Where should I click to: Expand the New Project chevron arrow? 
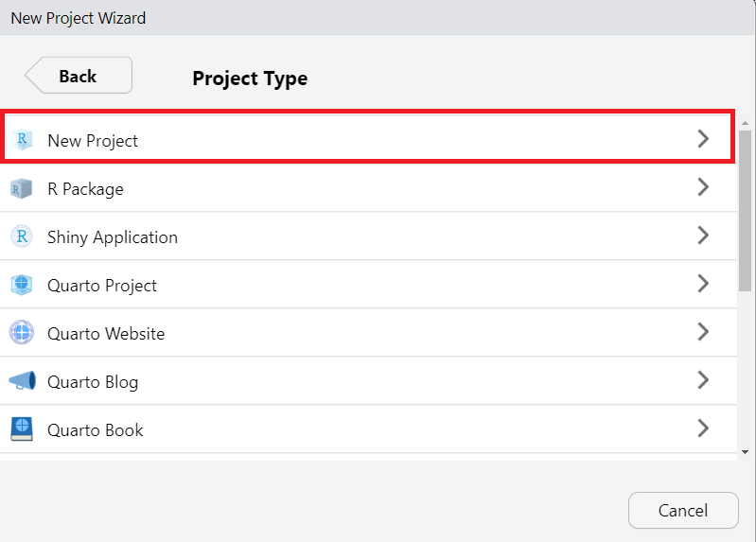click(703, 139)
